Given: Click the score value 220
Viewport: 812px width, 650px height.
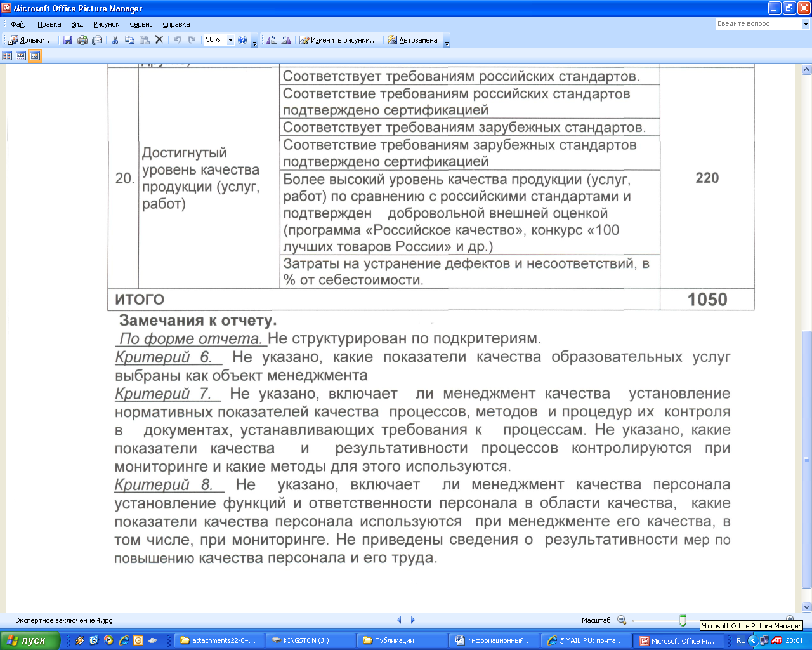Looking at the screenshot, I should click(707, 178).
